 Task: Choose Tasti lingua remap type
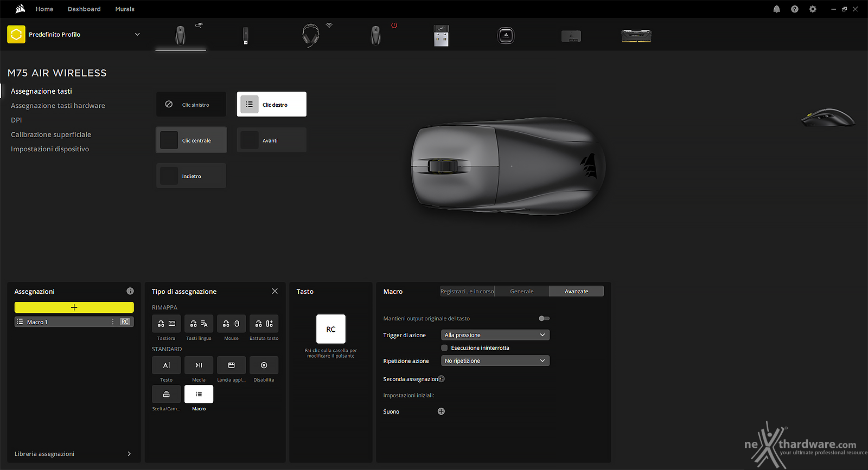click(199, 324)
